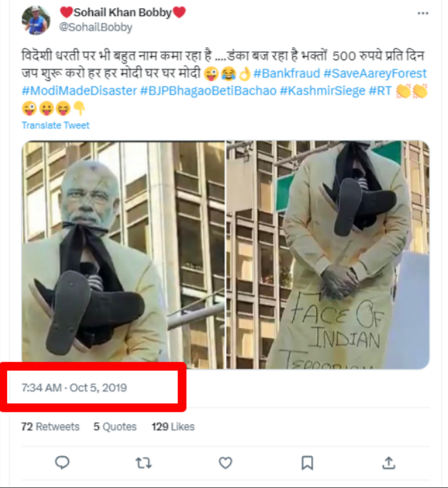Open the #Bankfraud hashtag
448x488 pixels.
286,73
